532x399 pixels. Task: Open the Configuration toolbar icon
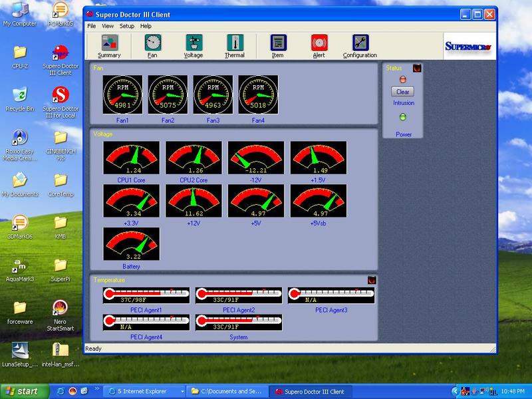pyautogui.click(x=360, y=46)
